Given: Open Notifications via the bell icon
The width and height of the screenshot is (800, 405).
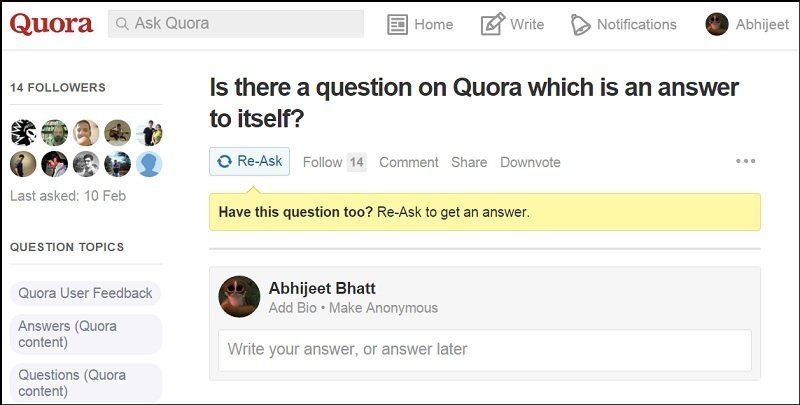Looking at the screenshot, I should (x=580, y=24).
